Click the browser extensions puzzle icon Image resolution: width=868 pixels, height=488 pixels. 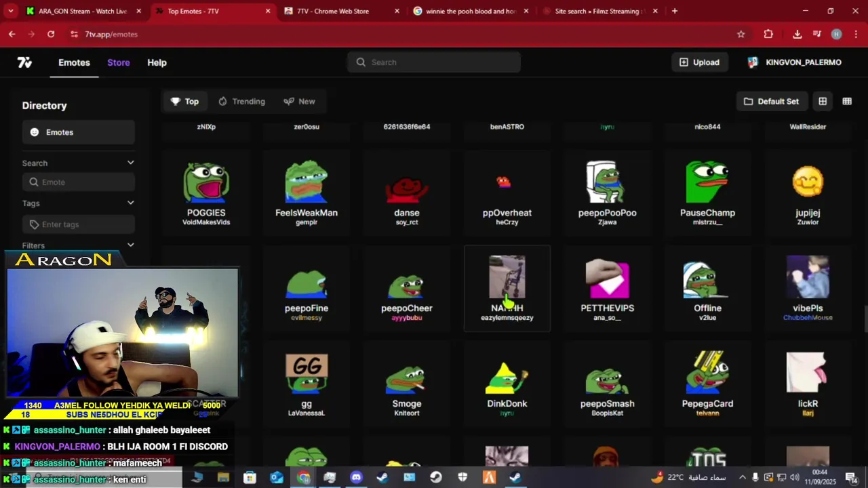click(x=768, y=34)
